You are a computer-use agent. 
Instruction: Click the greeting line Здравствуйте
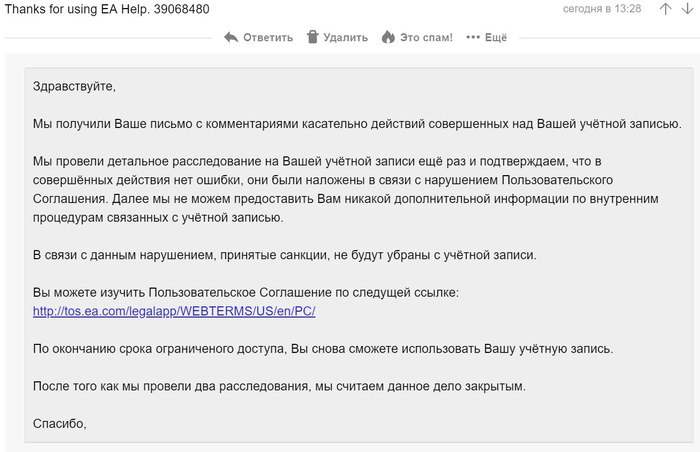[x=74, y=86]
